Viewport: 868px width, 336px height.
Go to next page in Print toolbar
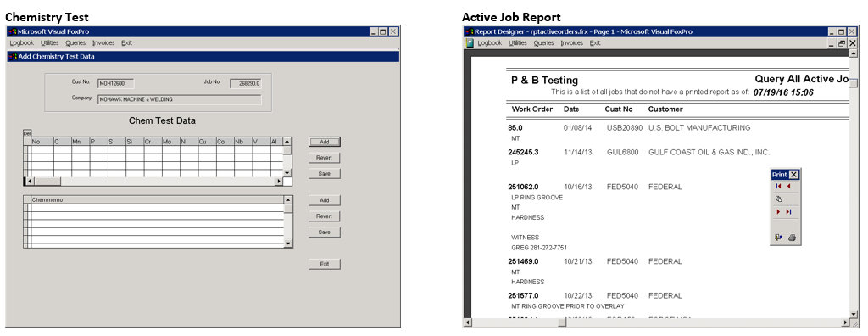[x=778, y=212]
